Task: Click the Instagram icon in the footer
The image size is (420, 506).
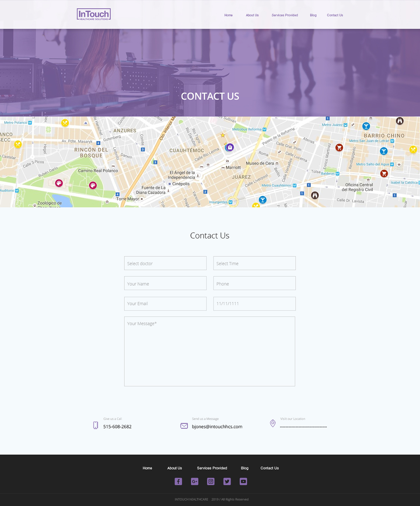Action: click(x=211, y=481)
